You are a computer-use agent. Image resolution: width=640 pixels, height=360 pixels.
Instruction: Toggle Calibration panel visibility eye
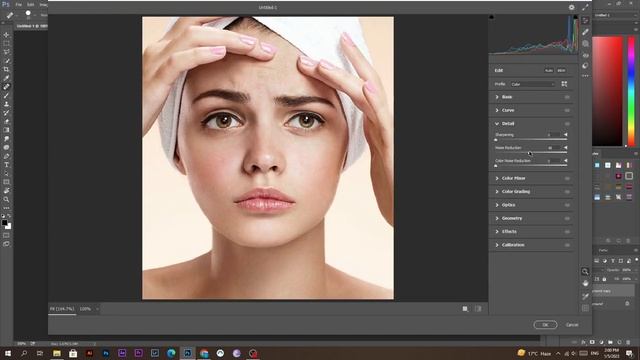(x=567, y=245)
